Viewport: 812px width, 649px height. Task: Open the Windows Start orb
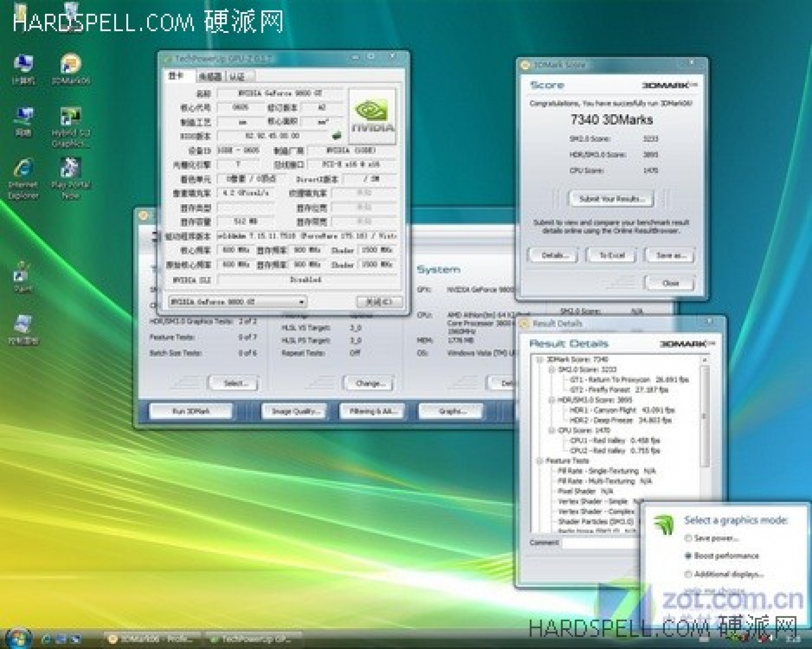tap(18, 637)
